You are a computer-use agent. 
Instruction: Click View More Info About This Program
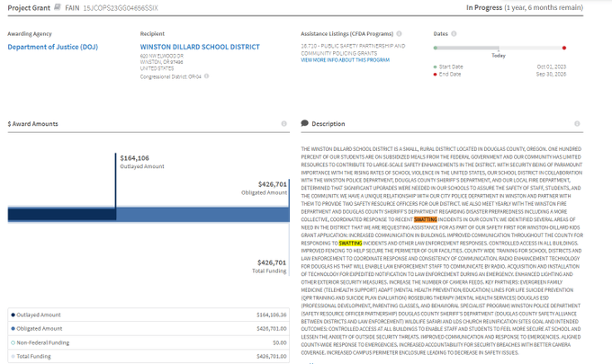(345, 59)
